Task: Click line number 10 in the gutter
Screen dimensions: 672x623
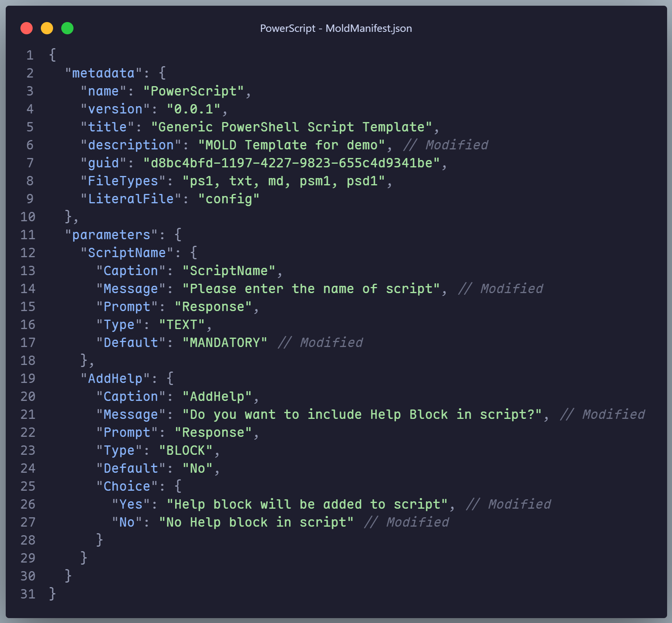Action: 28,217
